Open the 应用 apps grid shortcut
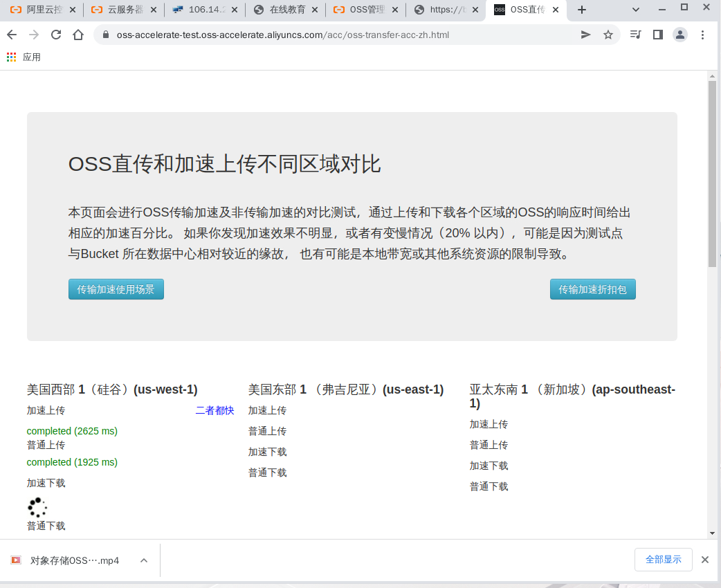This screenshot has height=588, width=721. coord(24,57)
